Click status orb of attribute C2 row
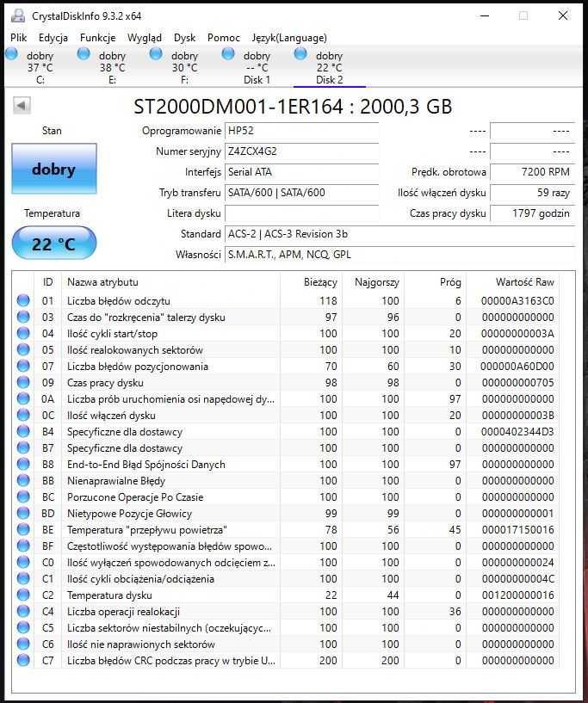The image size is (588, 703). click(23, 595)
